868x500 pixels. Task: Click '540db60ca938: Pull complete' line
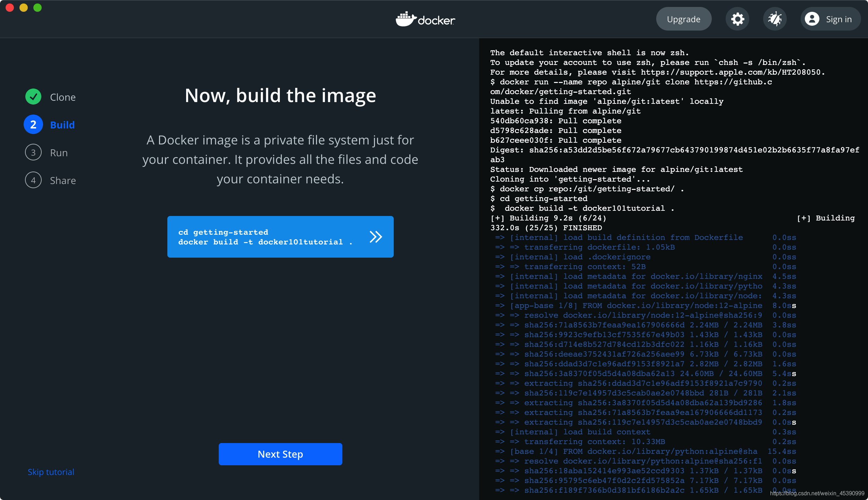point(556,121)
